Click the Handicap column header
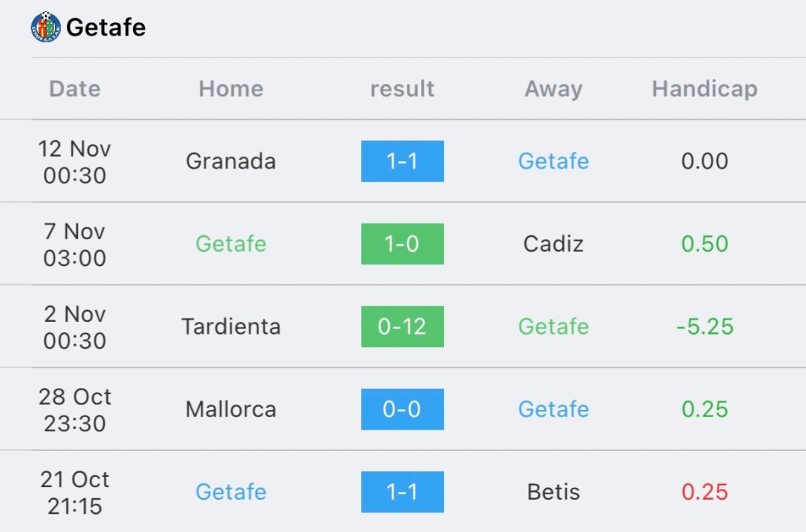Screen dimensions: 806x532 point(704,89)
